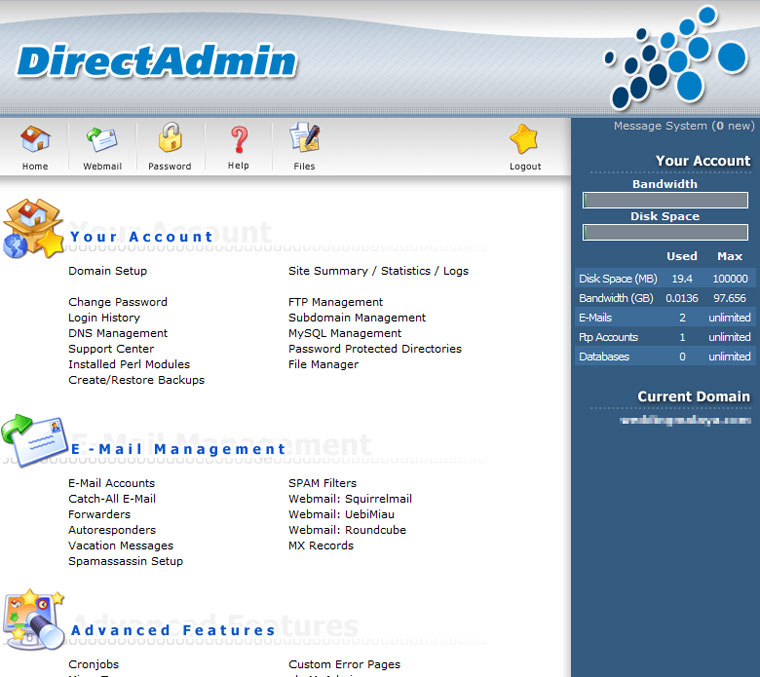Click the Home house icon
The height and width of the screenshot is (677, 760).
[35, 139]
